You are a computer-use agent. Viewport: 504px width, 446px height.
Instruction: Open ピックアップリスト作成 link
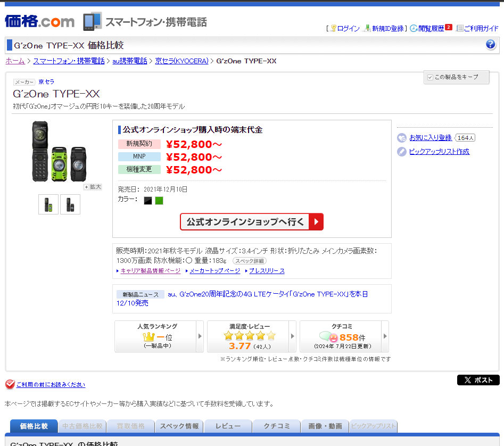click(x=440, y=152)
